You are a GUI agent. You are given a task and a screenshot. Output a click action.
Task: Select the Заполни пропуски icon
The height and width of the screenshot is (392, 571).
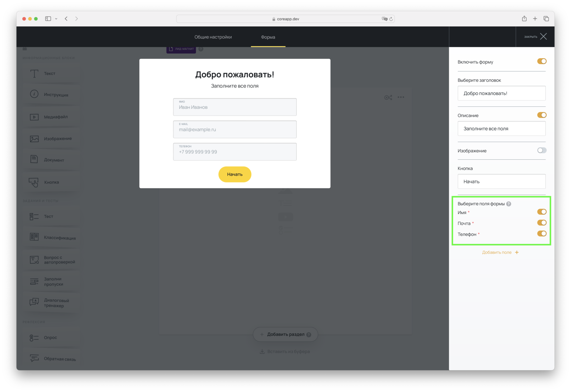pyautogui.click(x=34, y=282)
